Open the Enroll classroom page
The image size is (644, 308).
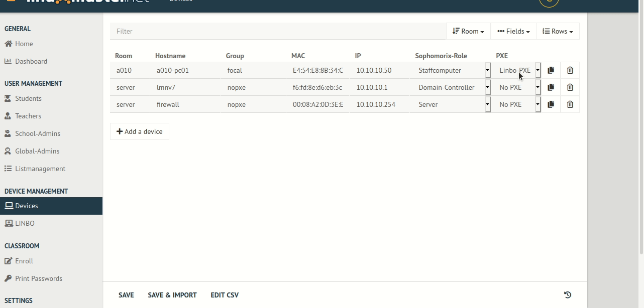pos(24,261)
